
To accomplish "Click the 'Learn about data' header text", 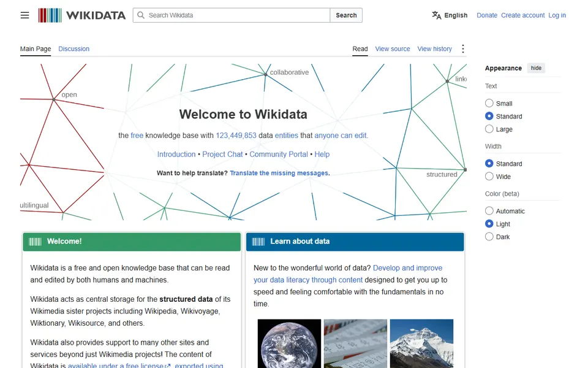I will (300, 242).
